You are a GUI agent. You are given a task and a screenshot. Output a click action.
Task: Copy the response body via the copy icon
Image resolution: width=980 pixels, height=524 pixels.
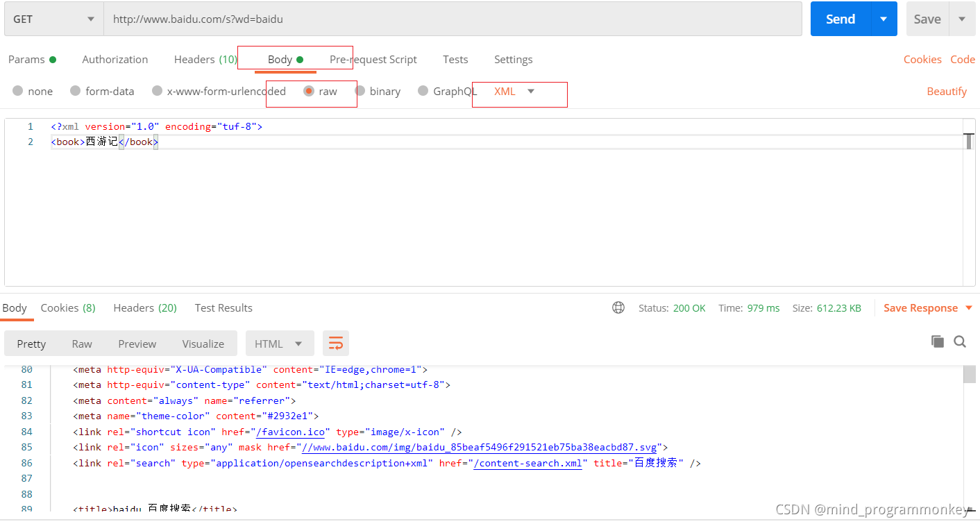point(938,341)
